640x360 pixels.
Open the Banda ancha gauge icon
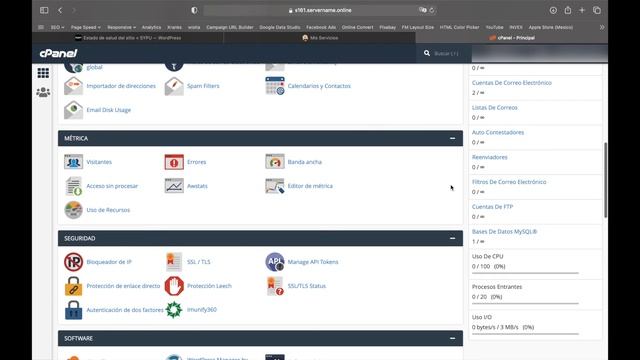tap(275, 162)
